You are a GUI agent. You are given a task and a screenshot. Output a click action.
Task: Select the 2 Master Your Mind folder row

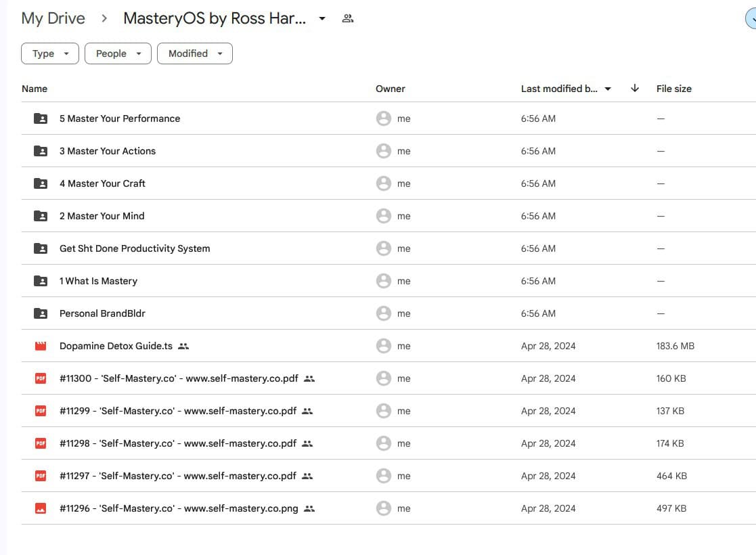[x=102, y=216]
